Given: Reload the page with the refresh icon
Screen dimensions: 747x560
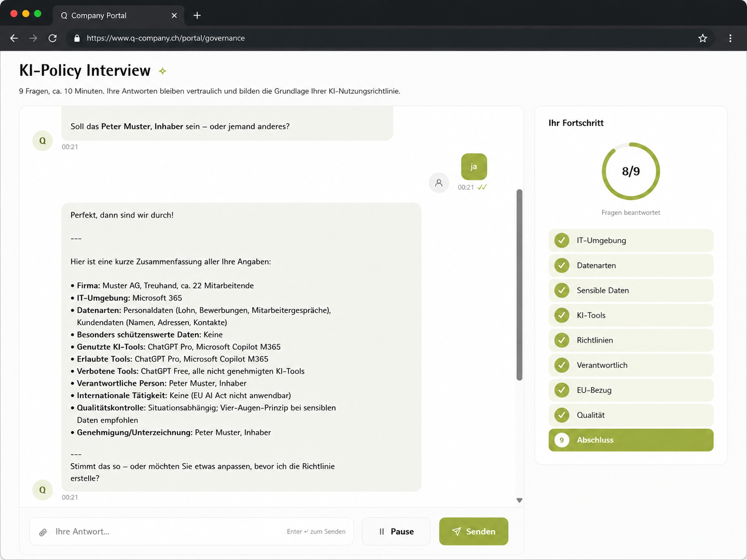Looking at the screenshot, I should [52, 38].
